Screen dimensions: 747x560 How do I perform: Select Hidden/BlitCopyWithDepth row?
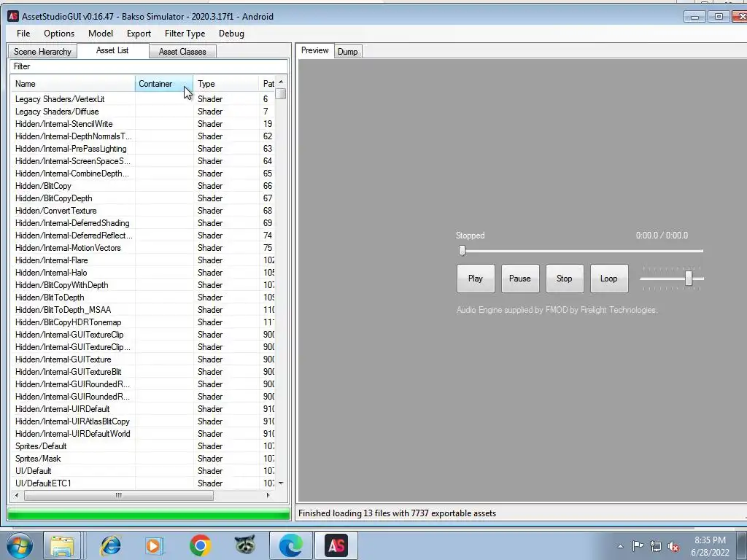pyautogui.click(x=142, y=285)
